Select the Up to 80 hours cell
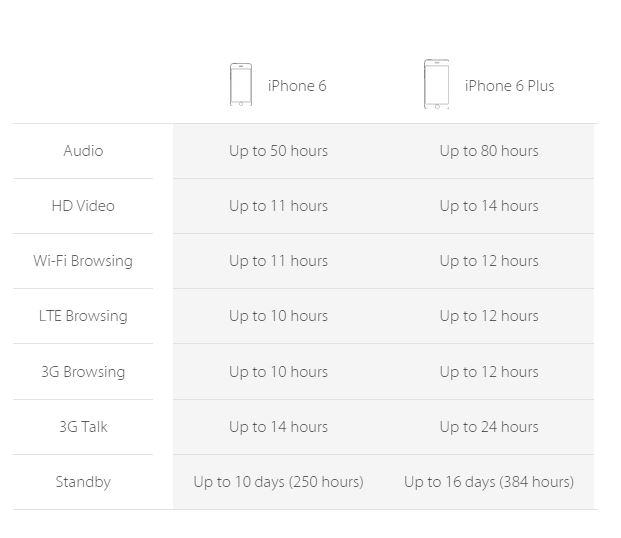 pos(489,151)
